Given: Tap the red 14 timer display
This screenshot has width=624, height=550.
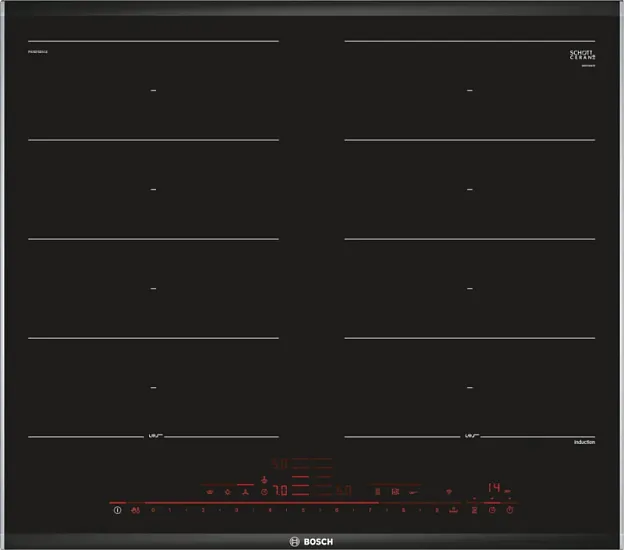Looking at the screenshot, I should point(494,488).
